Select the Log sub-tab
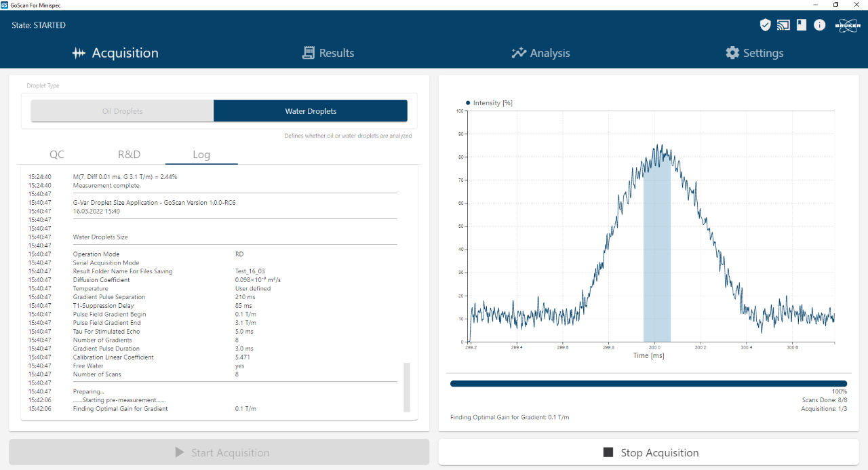Screen dimensions: 868x470 (x=201, y=155)
